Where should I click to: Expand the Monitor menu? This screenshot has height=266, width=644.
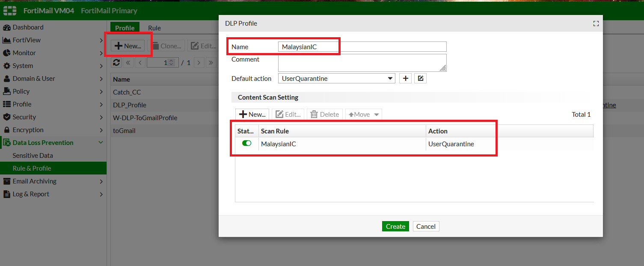pyautogui.click(x=53, y=53)
